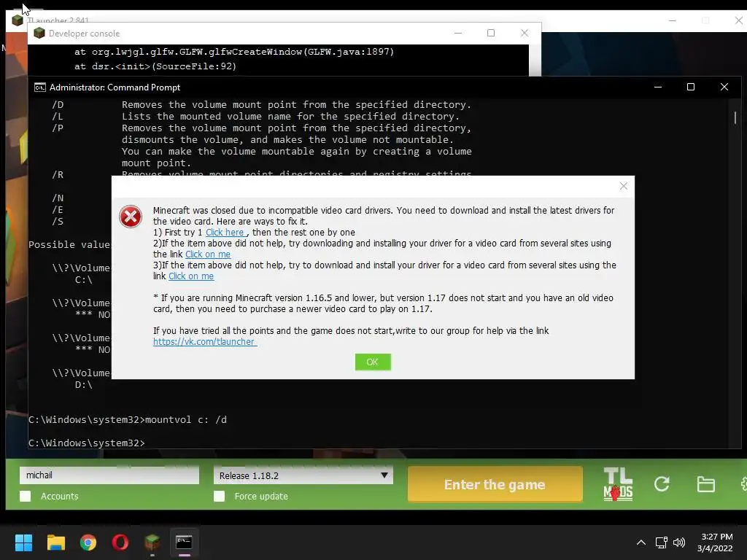Open volume control tray icon
The width and height of the screenshot is (747, 560).
679,542
